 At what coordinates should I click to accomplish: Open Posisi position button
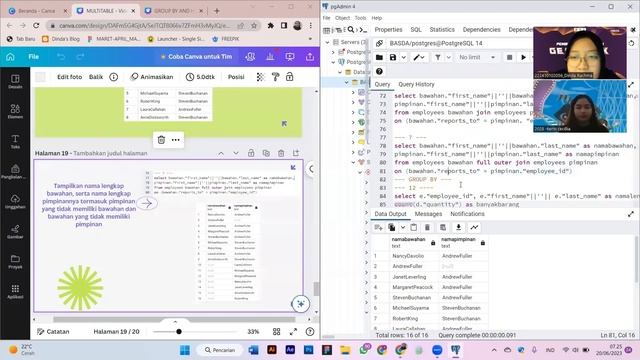236,77
